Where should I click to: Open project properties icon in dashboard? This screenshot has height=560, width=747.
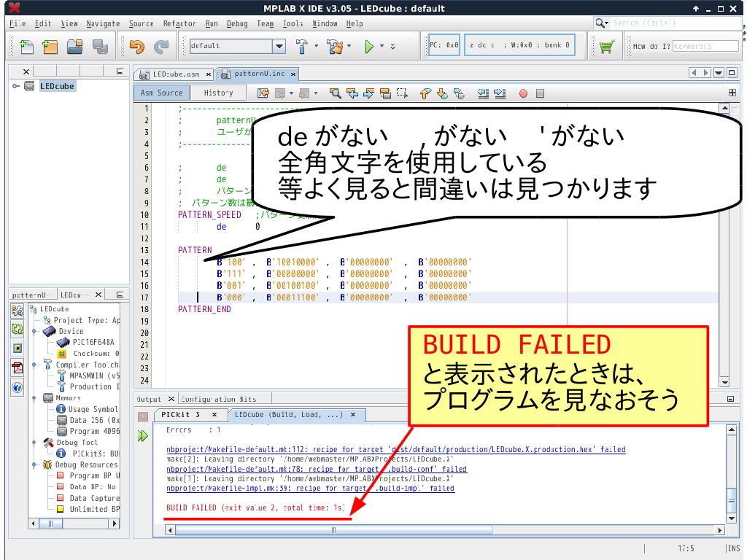[x=18, y=311]
